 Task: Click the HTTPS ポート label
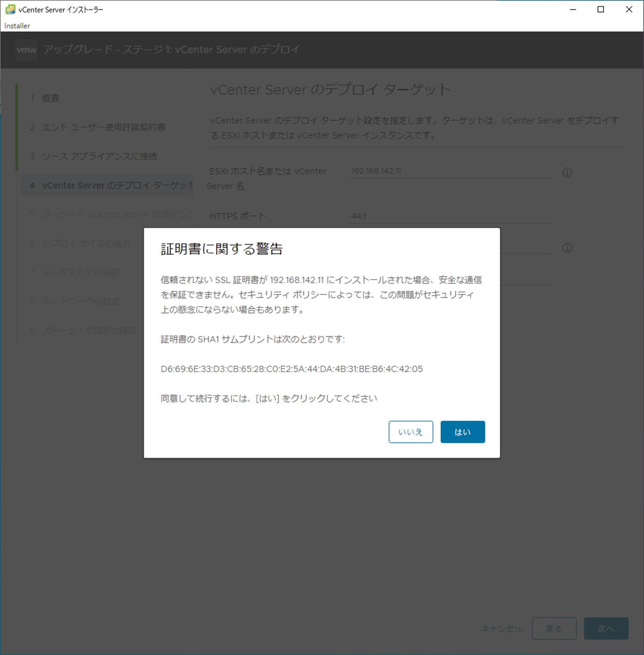[237, 216]
